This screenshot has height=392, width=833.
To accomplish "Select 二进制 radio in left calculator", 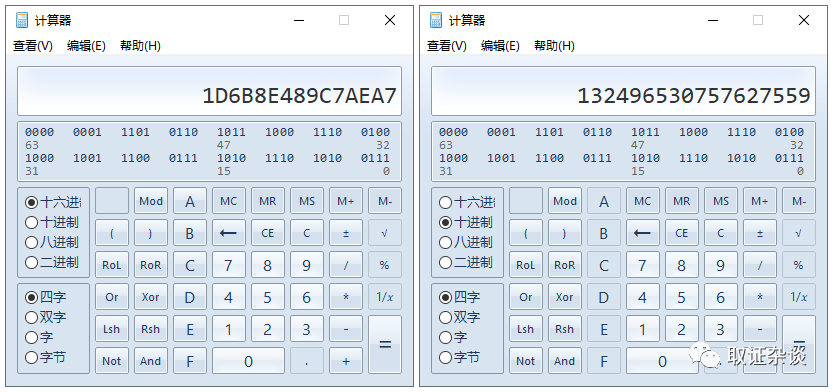I will (52, 262).
